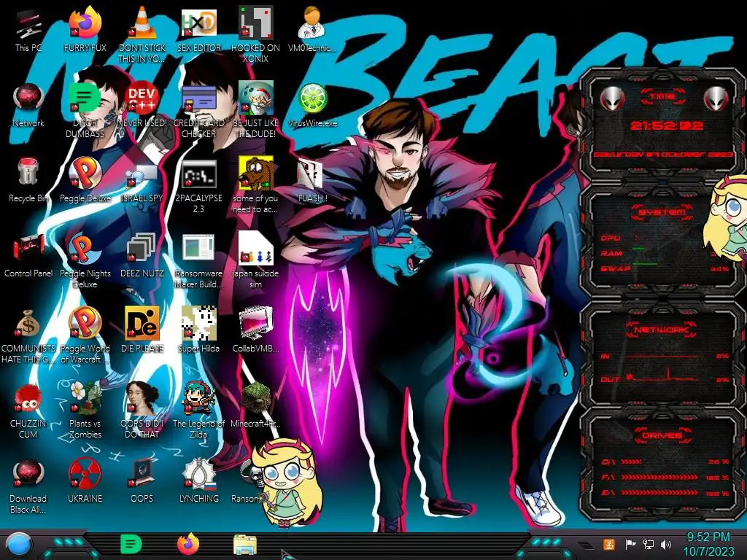Launch Firefox from the taskbar
Viewport: 747px width, 560px height.
(x=188, y=544)
